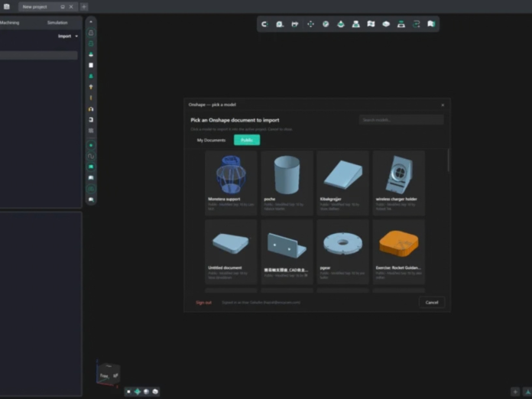Screen dimensions: 532x399
Task: Click the Front face of the view cube
Action: 104,375
